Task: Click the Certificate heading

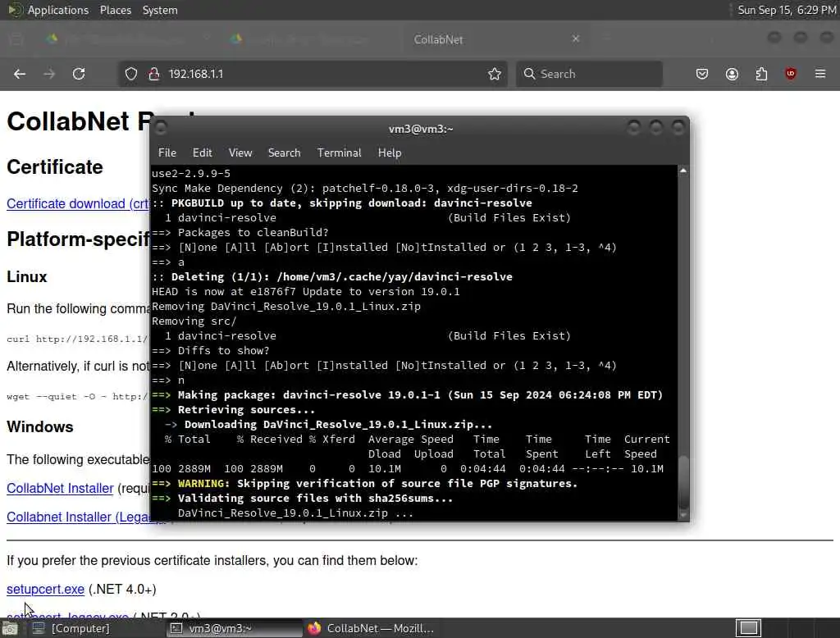Action: point(55,167)
